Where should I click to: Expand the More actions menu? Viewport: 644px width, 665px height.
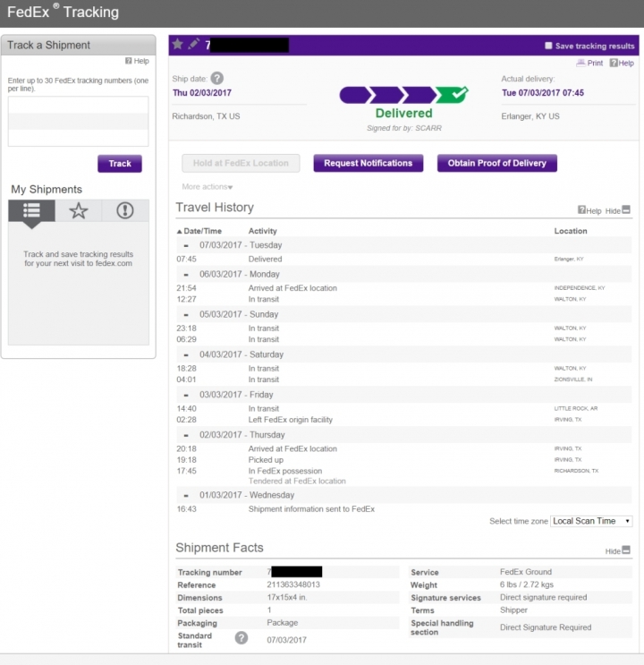208,186
